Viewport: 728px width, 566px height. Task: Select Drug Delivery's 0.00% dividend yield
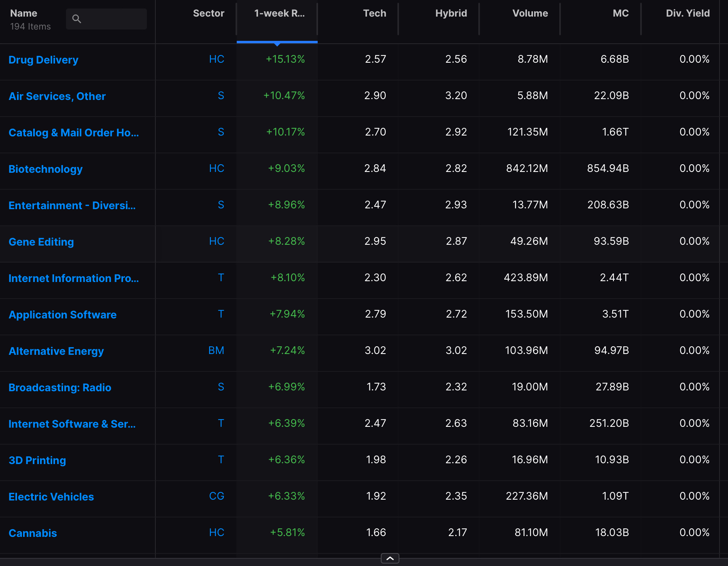pos(694,59)
